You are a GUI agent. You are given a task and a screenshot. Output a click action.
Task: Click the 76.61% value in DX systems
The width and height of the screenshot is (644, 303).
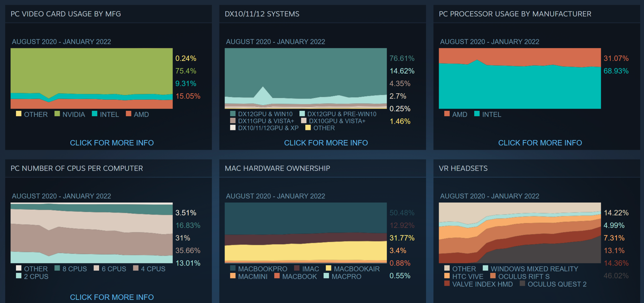point(402,58)
